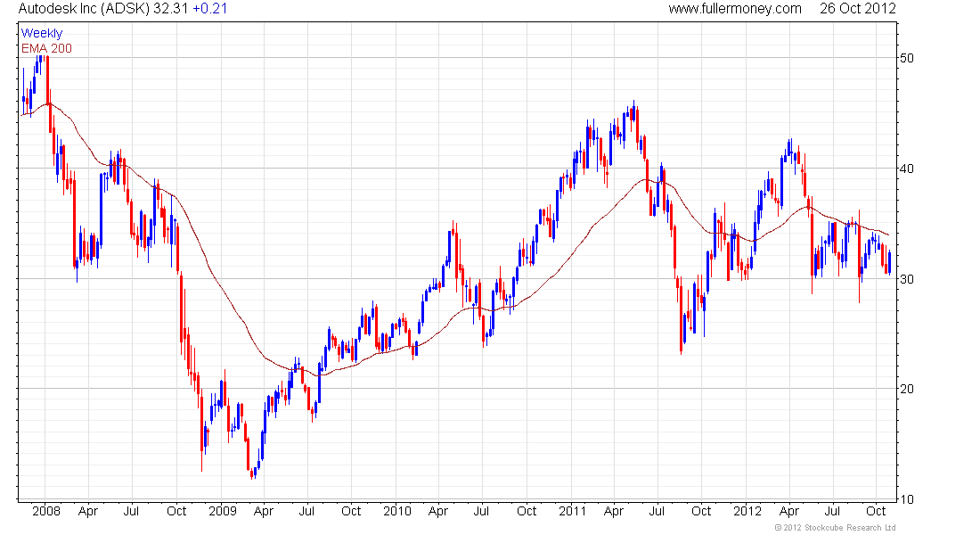Click the 40 price axis label
Image resolution: width=980 pixels, height=535 pixels.
[906, 169]
